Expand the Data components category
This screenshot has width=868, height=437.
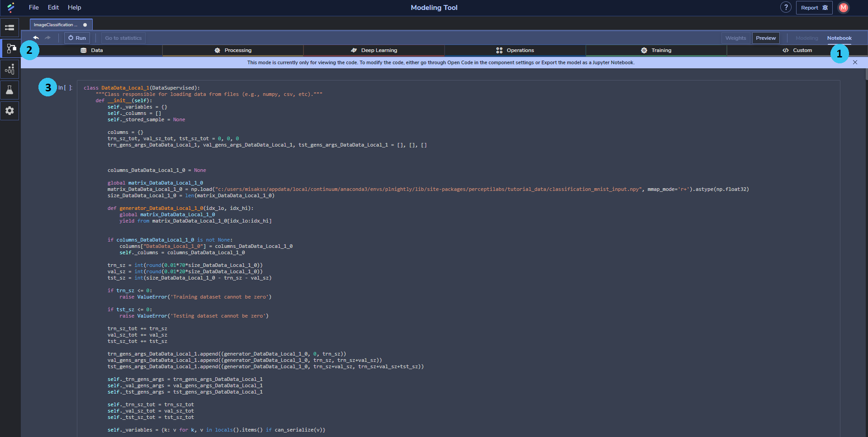[x=92, y=50]
